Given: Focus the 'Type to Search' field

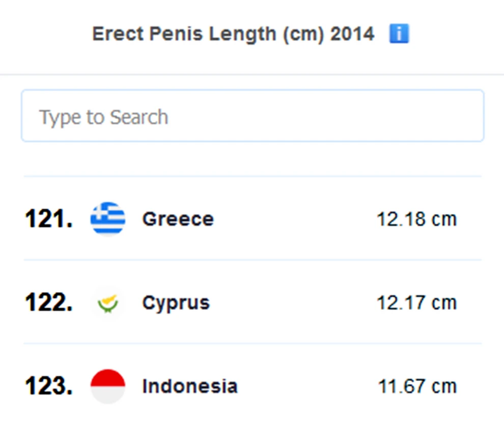Looking at the screenshot, I should pos(252,117).
